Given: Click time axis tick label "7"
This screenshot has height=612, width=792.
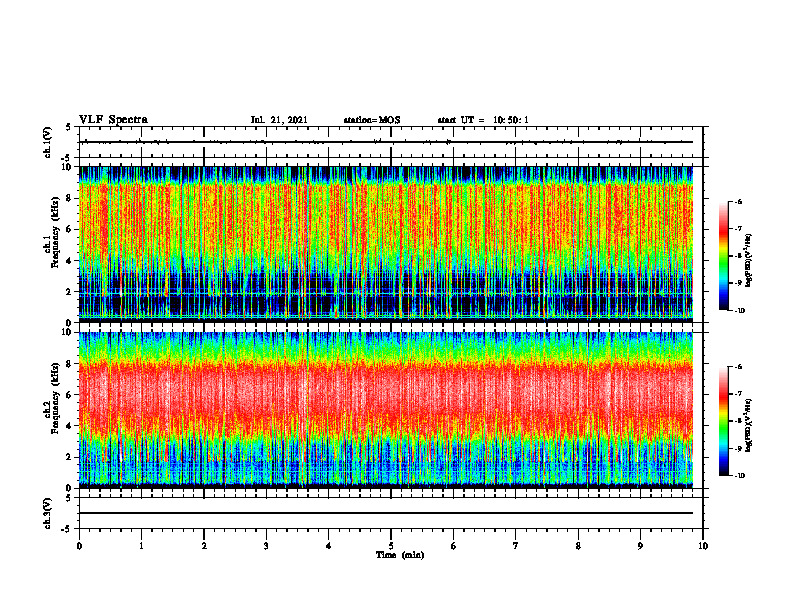Looking at the screenshot, I should (x=516, y=546).
